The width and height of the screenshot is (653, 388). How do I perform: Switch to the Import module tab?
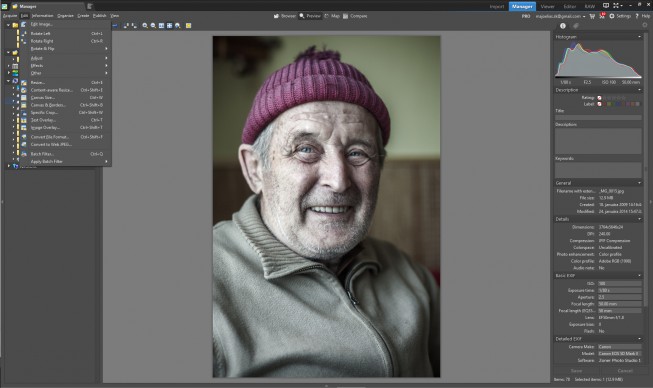(497, 6)
